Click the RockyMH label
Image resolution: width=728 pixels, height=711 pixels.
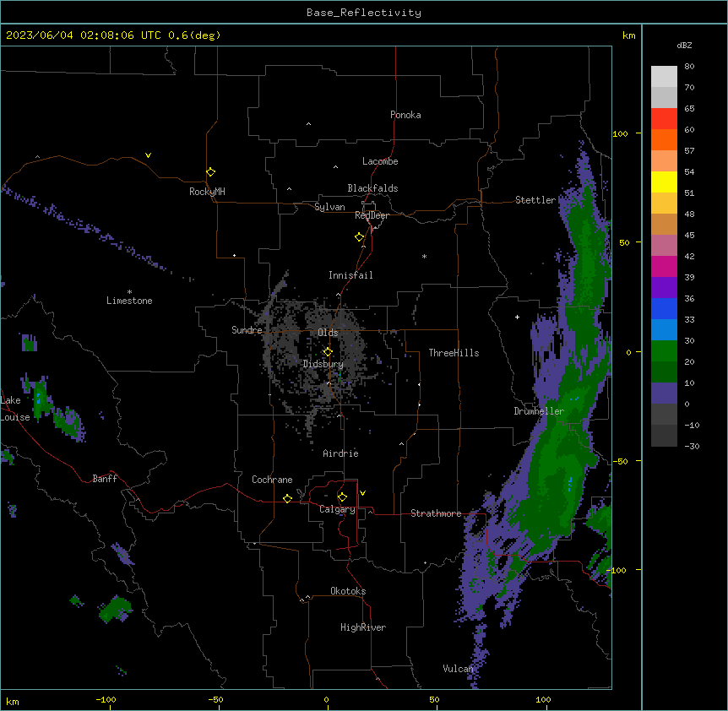click(207, 192)
